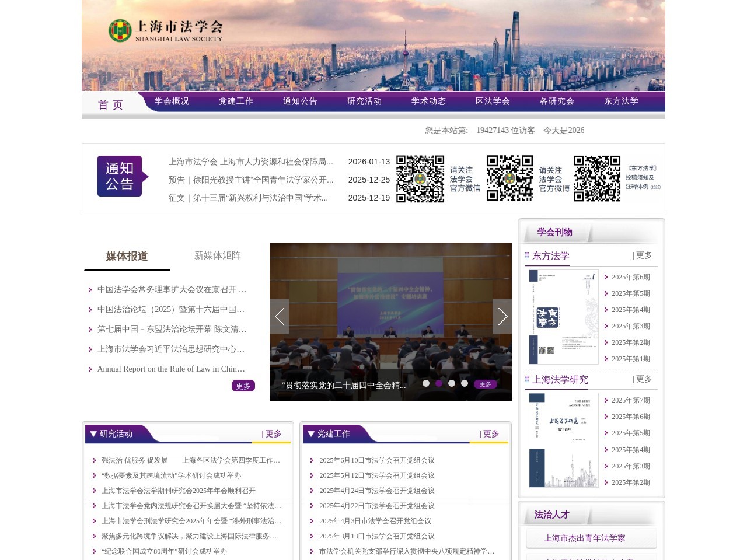The height and width of the screenshot is (560, 747).
Task: Show next slide with right arrow
Action: pyautogui.click(x=502, y=316)
